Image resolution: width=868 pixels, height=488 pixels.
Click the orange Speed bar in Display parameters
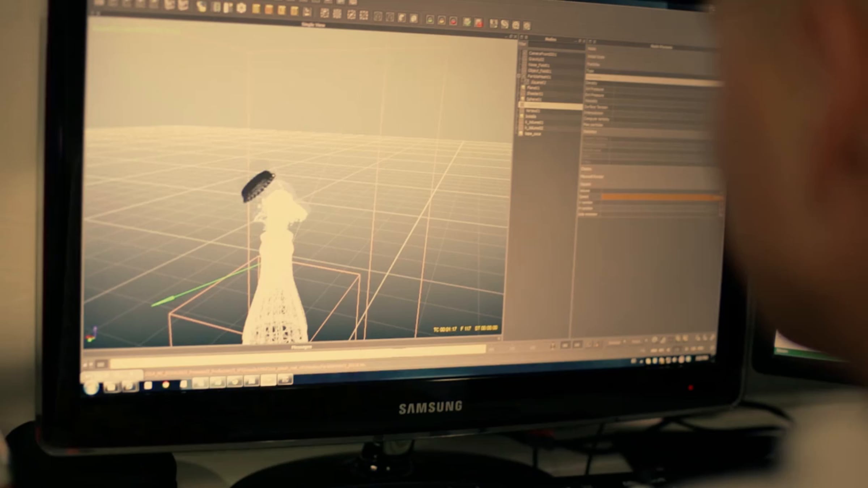tap(660, 197)
